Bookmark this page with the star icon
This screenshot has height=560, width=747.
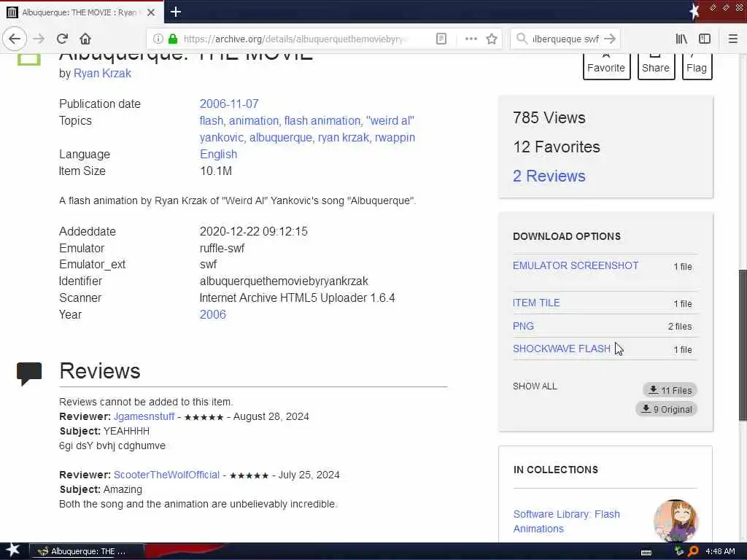pos(492,39)
